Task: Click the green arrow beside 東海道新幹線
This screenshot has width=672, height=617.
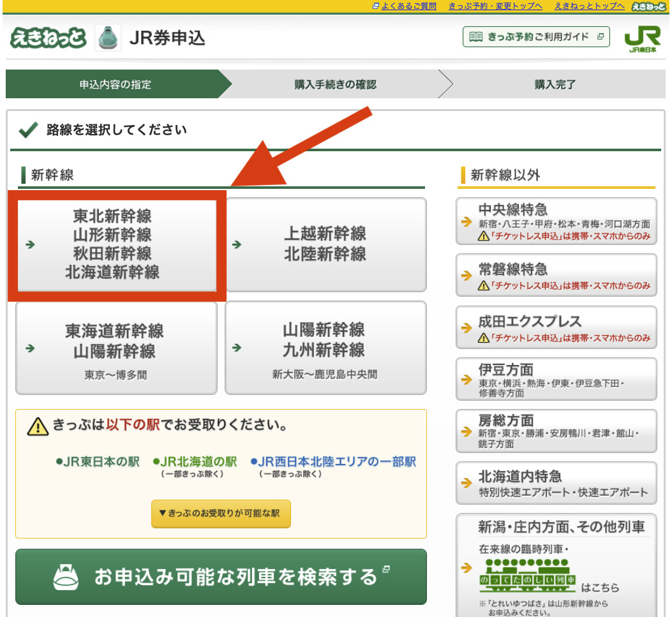Action: point(30,348)
